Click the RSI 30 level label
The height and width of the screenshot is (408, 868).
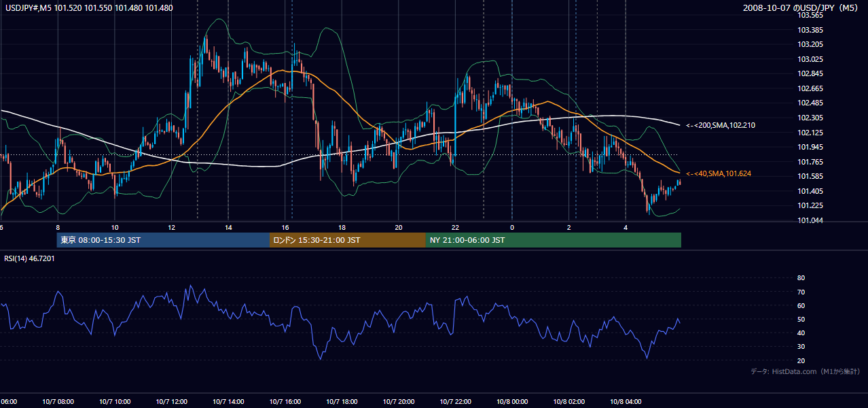click(x=801, y=346)
